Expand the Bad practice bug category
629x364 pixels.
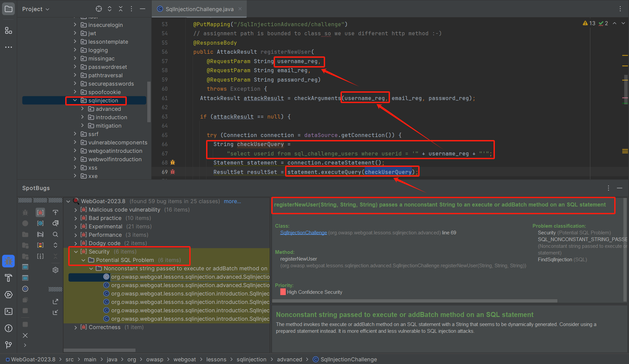(76, 218)
